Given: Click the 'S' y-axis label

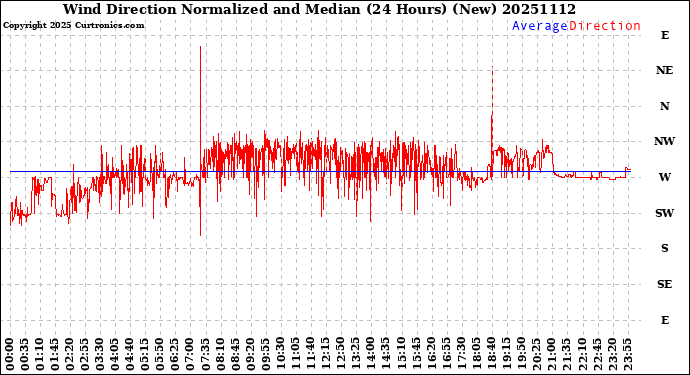Looking at the screenshot, I should pyautogui.click(x=664, y=248).
